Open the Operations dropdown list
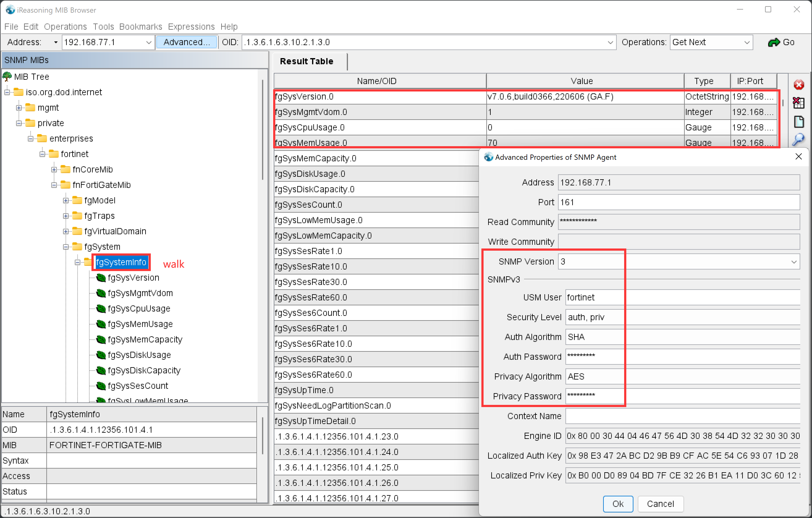 746,42
